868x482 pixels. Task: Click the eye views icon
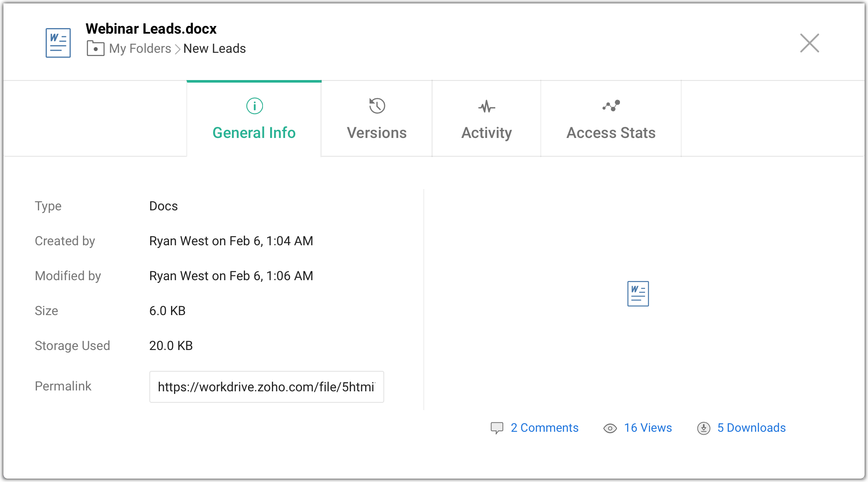pos(610,428)
